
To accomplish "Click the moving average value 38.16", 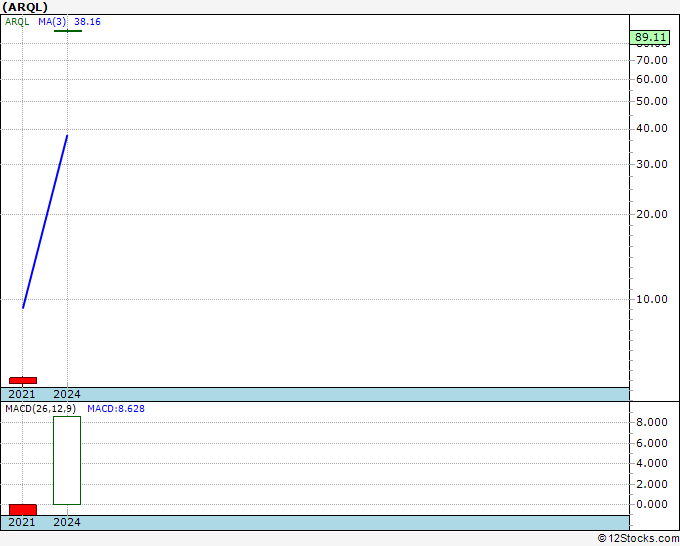I will point(87,22).
